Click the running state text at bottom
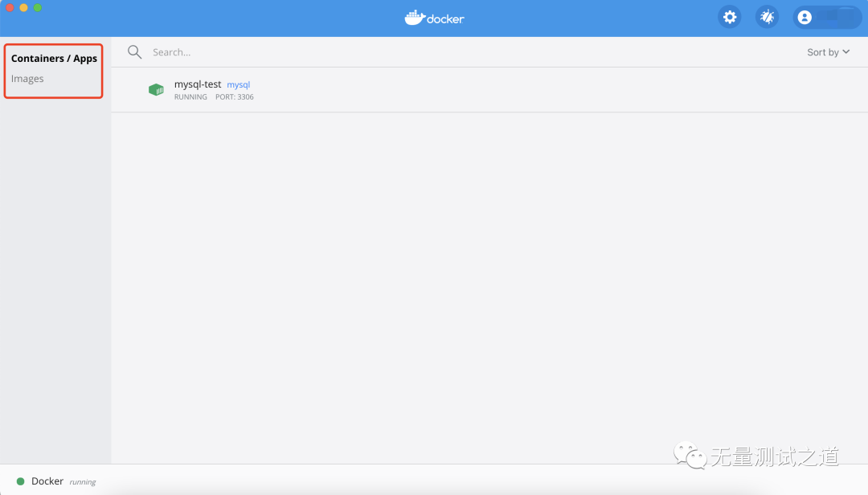The width and height of the screenshot is (868, 495). (83, 482)
